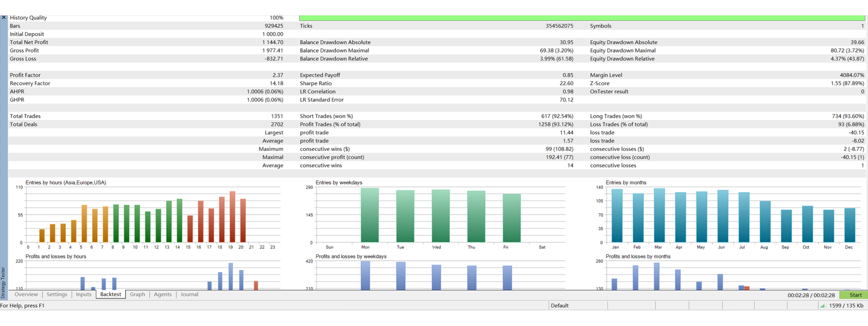The height and width of the screenshot is (326, 868).
Task: Click the Strategy Tester vertical label
Action: pyautogui.click(x=3, y=283)
